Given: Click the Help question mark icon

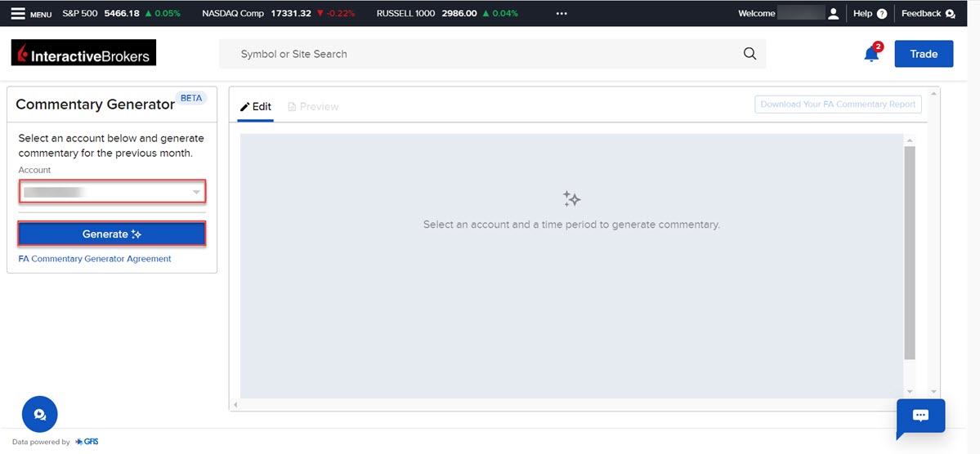Looking at the screenshot, I should pyautogui.click(x=882, y=14).
